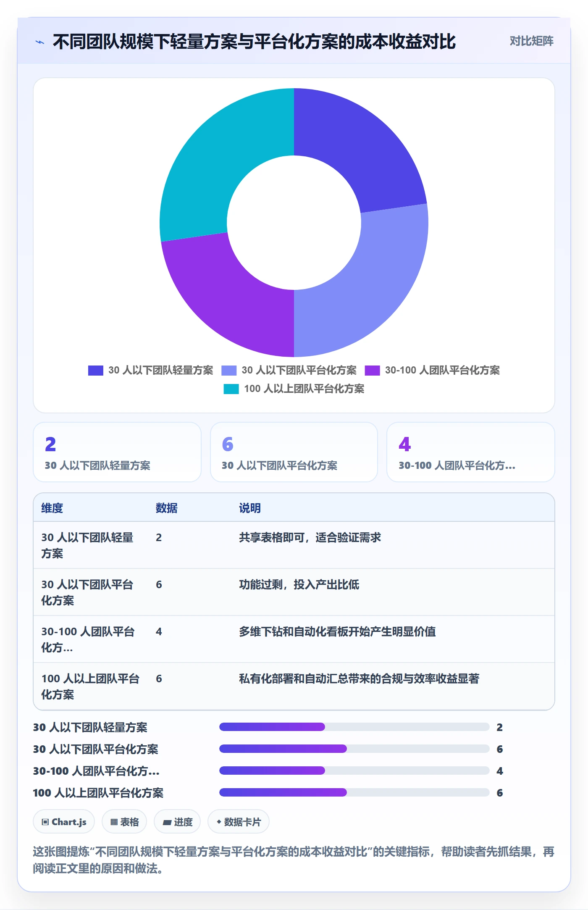Toggle legend item 100 人以上团队平台化方案
This screenshot has height=910, width=588.
click(x=294, y=389)
